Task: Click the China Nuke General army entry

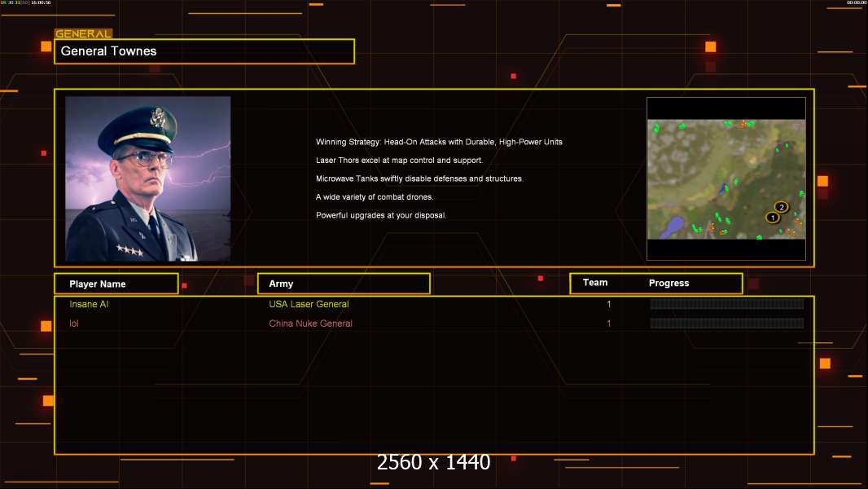Action: click(310, 324)
